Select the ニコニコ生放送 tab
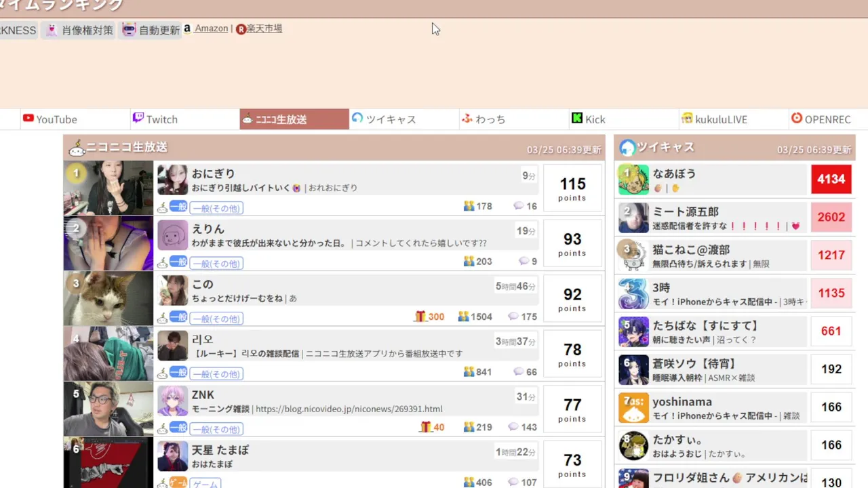The width and height of the screenshot is (868, 488). pos(294,119)
